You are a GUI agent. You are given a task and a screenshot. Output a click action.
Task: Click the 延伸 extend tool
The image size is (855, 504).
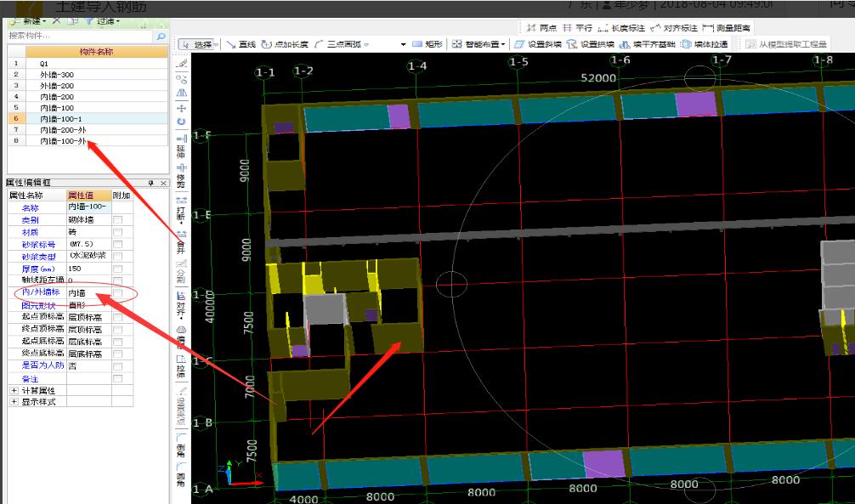click(x=181, y=146)
